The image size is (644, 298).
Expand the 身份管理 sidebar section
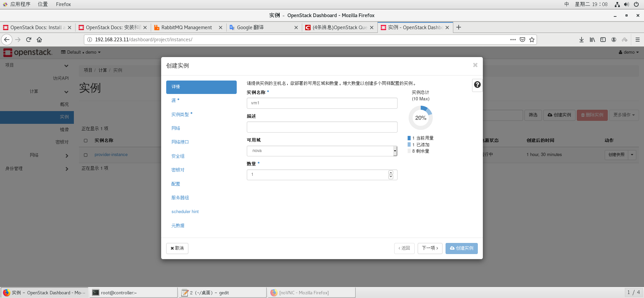click(x=37, y=168)
